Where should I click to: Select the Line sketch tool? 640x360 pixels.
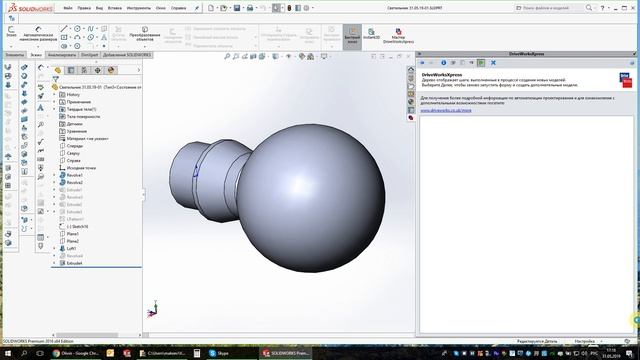pyautogui.click(x=64, y=29)
